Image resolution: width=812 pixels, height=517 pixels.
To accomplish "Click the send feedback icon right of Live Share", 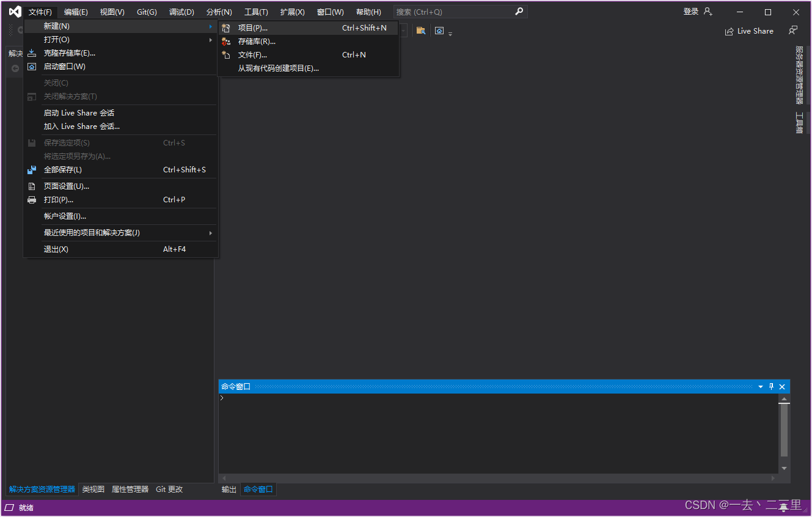I will click(x=793, y=31).
